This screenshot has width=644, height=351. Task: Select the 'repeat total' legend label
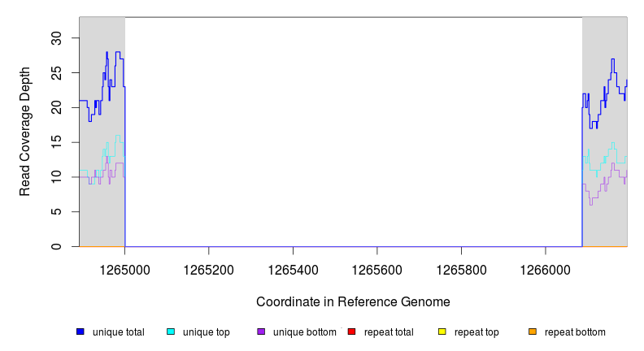(x=389, y=332)
